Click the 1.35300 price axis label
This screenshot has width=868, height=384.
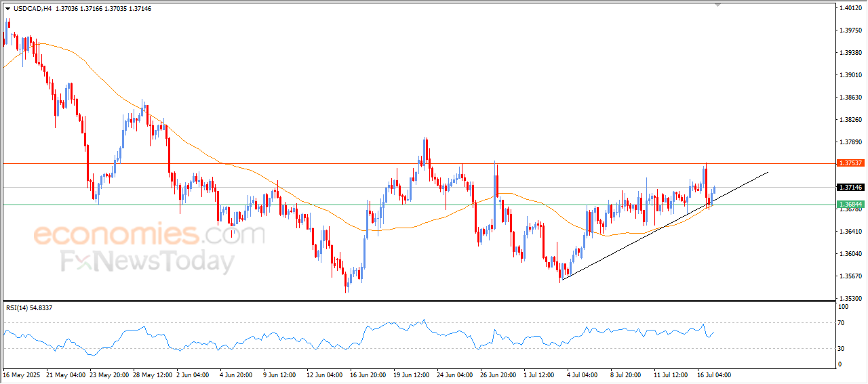click(x=850, y=298)
